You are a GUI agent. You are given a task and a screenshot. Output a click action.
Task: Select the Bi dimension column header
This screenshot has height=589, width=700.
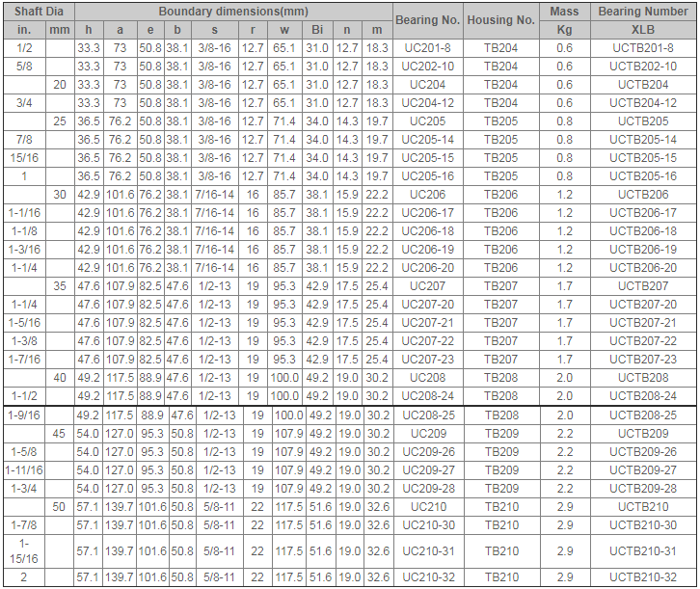[317, 30]
